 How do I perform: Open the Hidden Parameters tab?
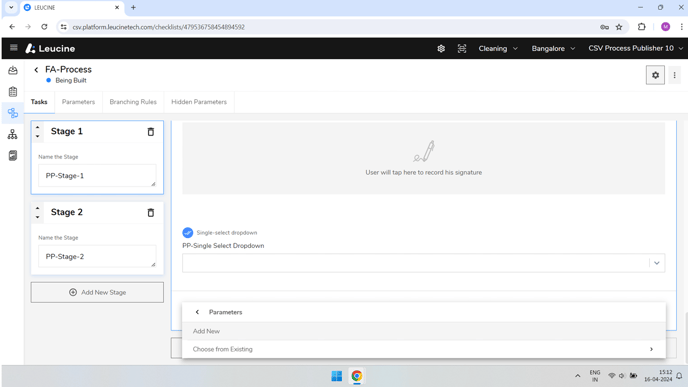(199, 102)
